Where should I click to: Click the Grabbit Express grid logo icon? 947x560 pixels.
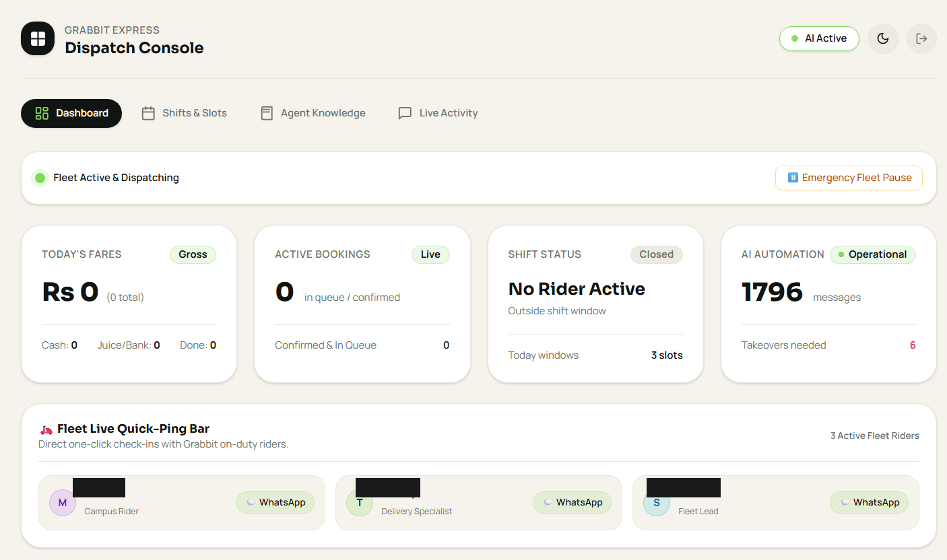coord(38,38)
